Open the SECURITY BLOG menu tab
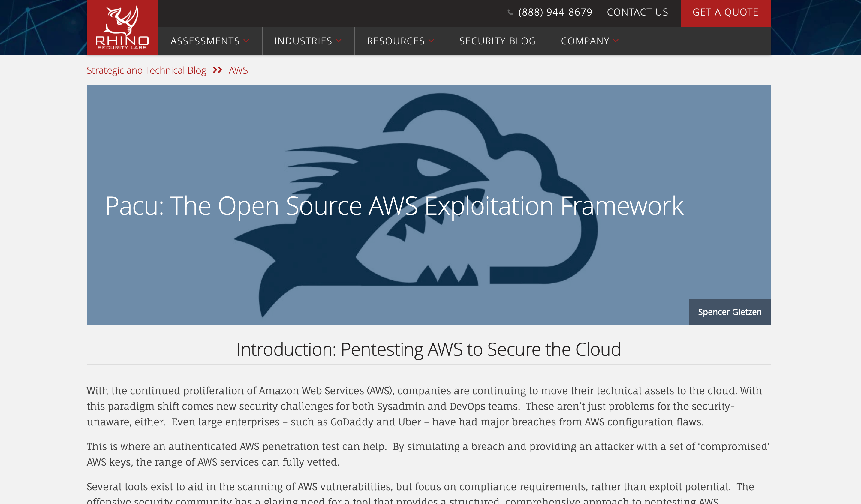 498,41
